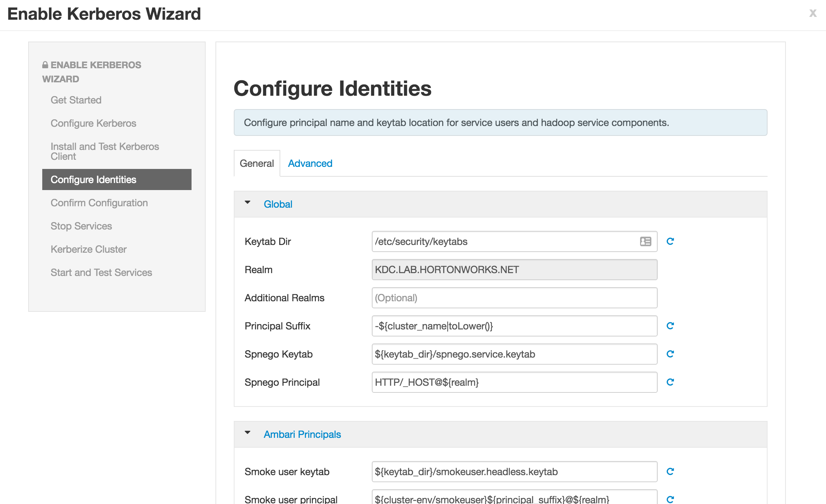The image size is (826, 504).
Task: Click contact card icon in Keytab Dir field
Action: click(x=645, y=241)
